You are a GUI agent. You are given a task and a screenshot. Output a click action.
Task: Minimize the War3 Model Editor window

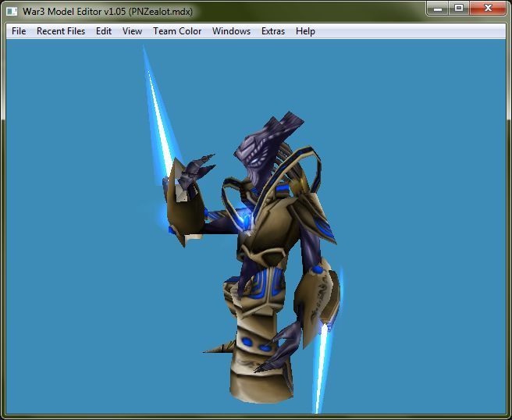click(x=438, y=8)
